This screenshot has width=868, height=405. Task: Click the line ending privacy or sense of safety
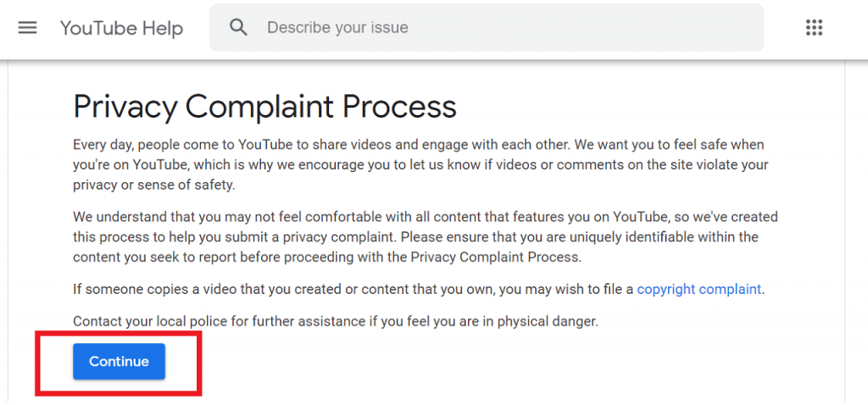(154, 185)
